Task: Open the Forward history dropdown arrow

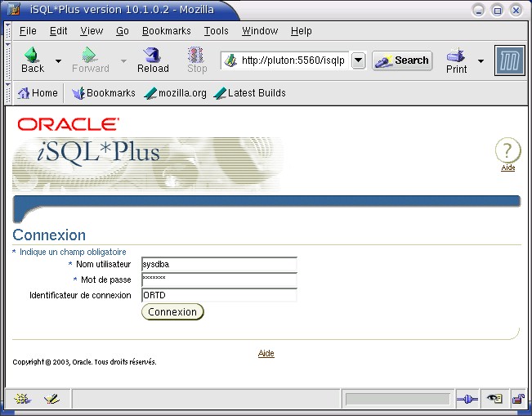Action: click(x=124, y=61)
